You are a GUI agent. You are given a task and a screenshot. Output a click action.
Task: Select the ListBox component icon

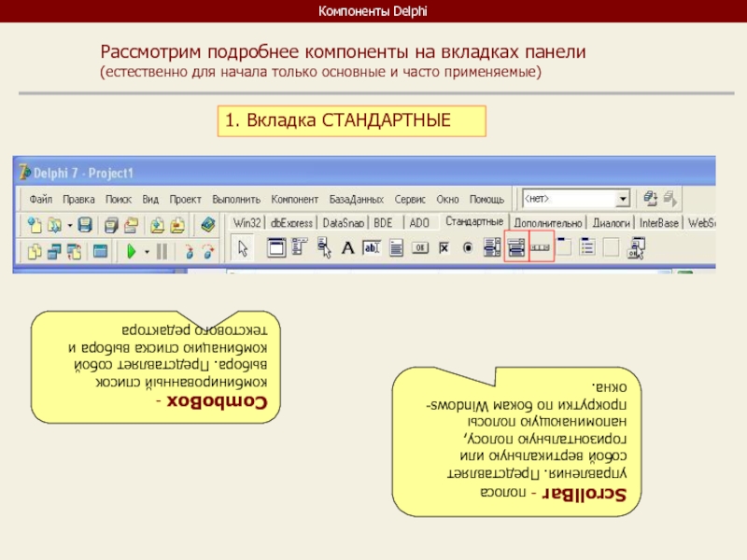click(x=492, y=247)
